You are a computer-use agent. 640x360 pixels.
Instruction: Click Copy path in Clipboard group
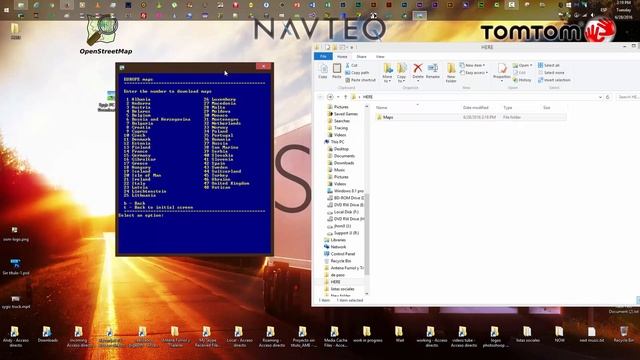[x=357, y=73]
